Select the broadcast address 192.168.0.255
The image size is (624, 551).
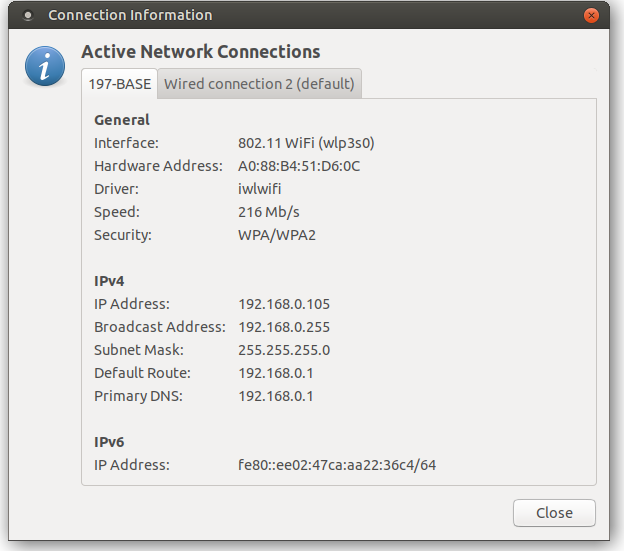pos(284,327)
